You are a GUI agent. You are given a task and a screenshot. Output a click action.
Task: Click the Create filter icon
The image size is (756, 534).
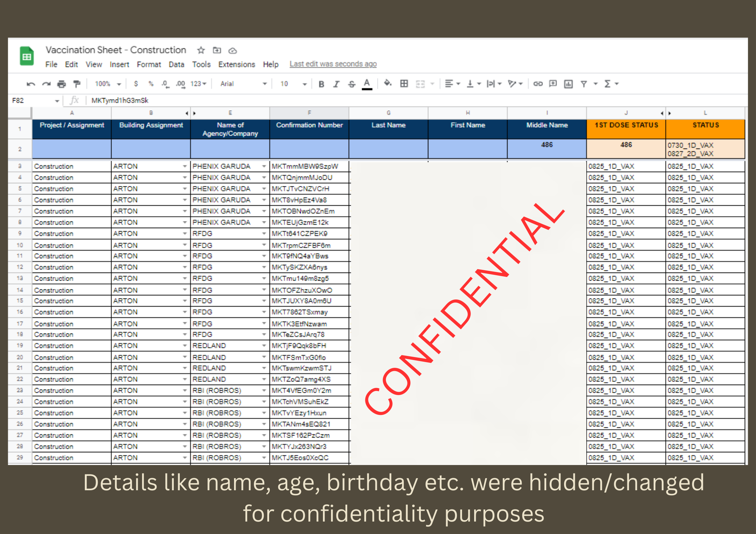pos(584,84)
